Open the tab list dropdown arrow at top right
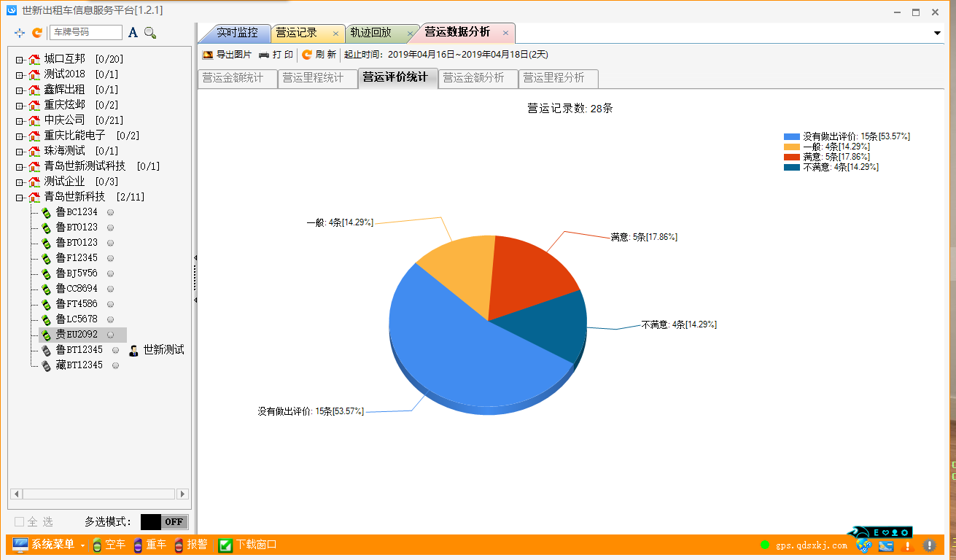The height and width of the screenshot is (560, 956). 937,33
